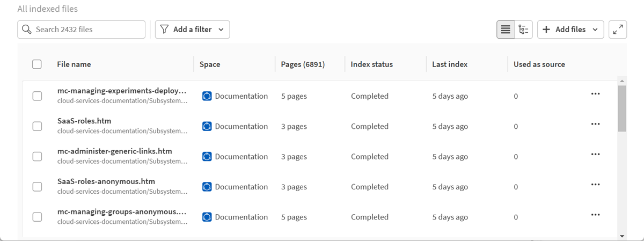Screen dimensions: 644x241
Task: Switch to list view layout
Action: (x=505, y=30)
